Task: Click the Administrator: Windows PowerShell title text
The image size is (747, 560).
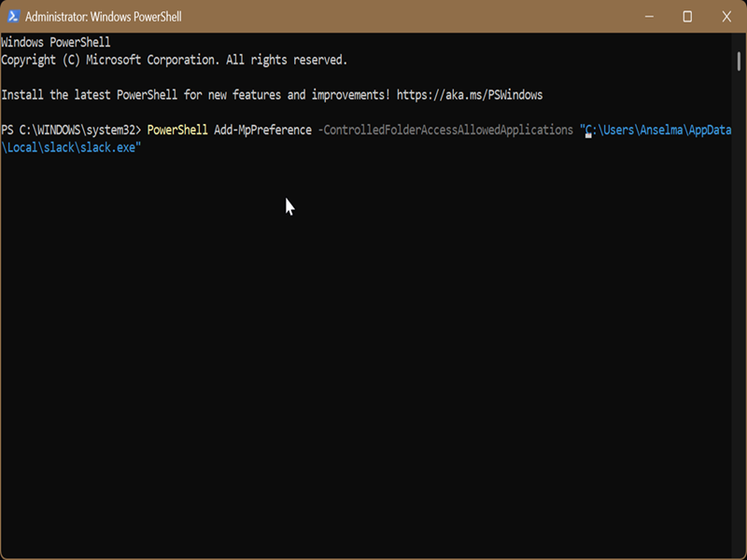Action: pyautogui.click(x=104, y=17)
